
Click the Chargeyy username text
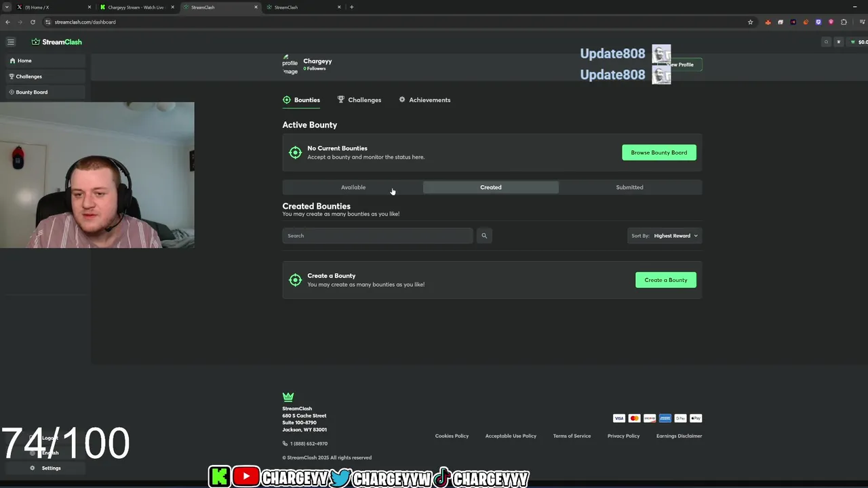(317, 61)
